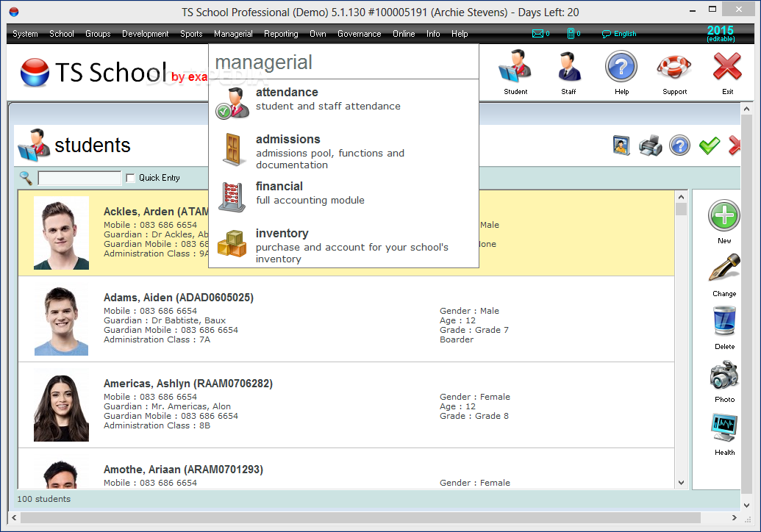The image size is (761, 532).
Task: Click the Managerial menu
Action: 233,34
